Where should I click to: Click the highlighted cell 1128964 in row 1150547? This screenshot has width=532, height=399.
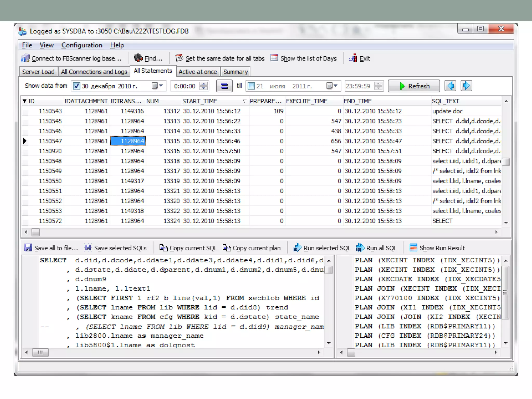(128, 141)
